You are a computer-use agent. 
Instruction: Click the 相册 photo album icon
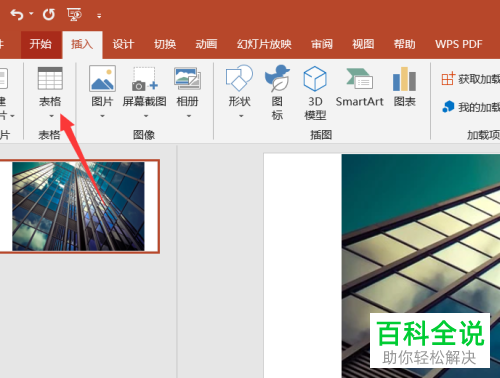pos(187,79)
